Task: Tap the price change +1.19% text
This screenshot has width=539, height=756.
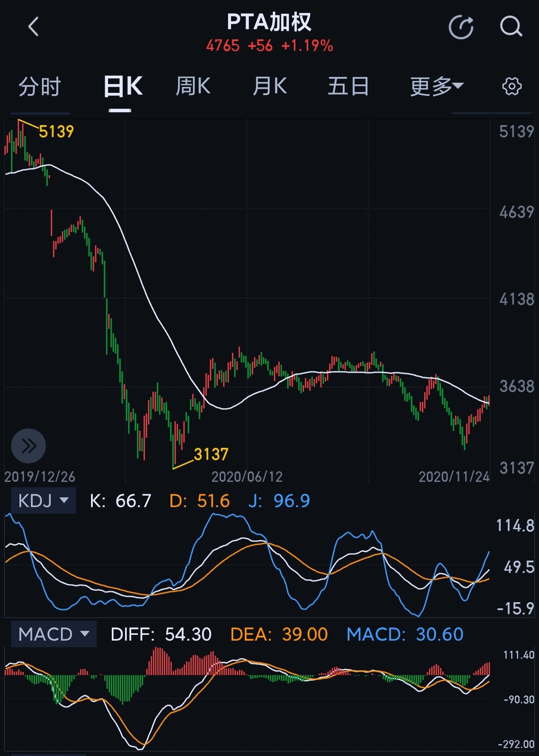Action: [x=307, y=46]
